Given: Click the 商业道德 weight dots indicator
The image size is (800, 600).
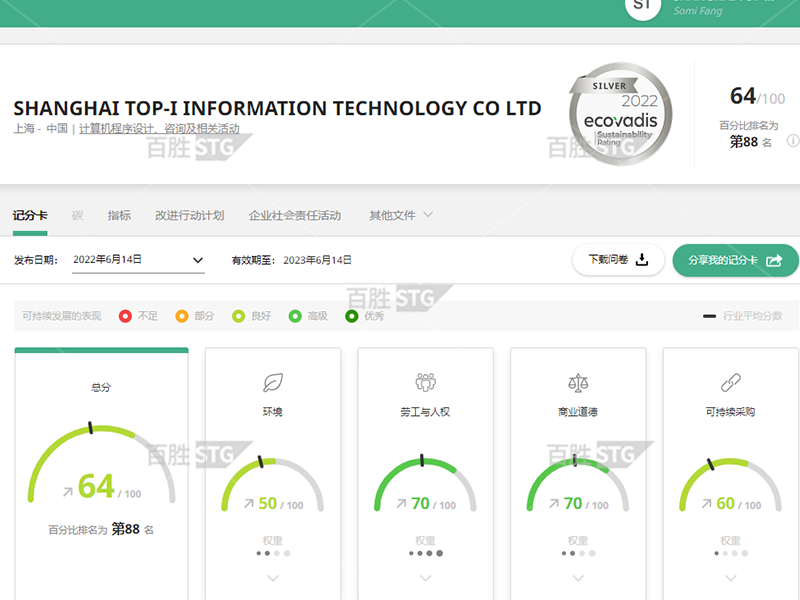Looking at the screenshot, I should click(578, 553).
